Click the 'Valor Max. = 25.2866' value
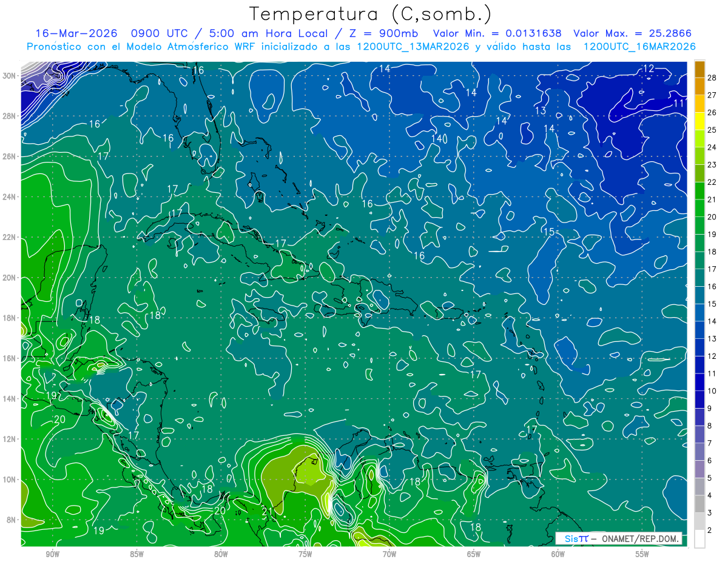The image size is (728, 562). pyautogui.click(x=632, y=34)
